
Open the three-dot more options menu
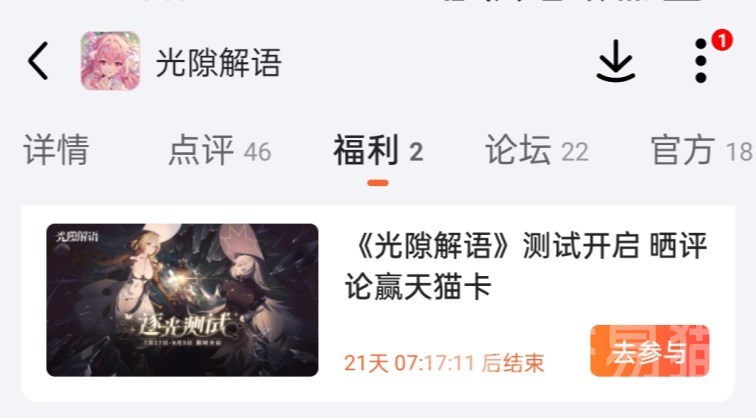click(x=701, y=61)
